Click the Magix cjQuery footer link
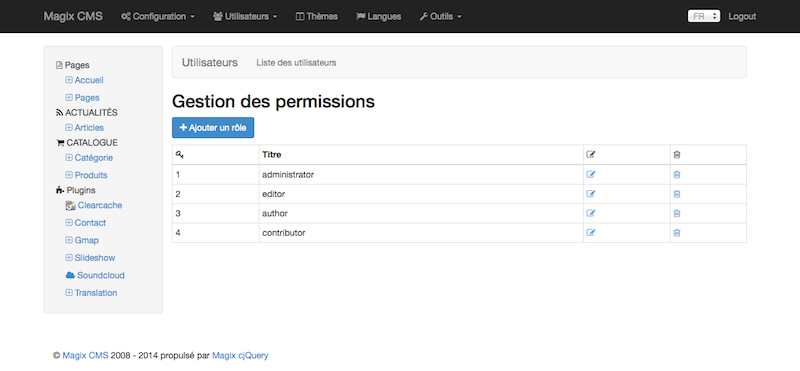Image resolution: width=800 pixels, height=371 pixels. click(x=240, y=356)
